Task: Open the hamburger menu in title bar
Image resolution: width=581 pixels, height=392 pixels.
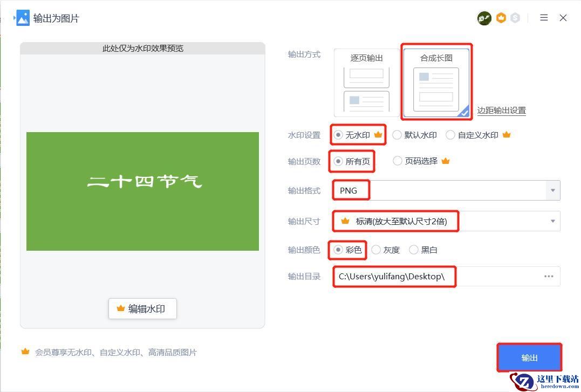Action: 544,18
